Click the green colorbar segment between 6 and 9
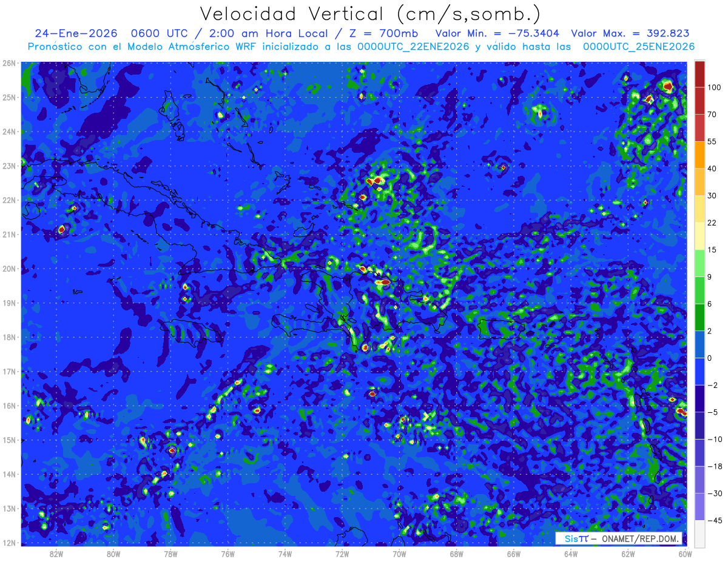This screenshot has height=562, width=728. pos(699,290)
